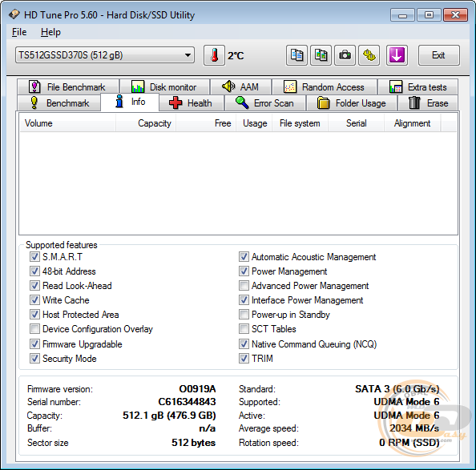This screenshot has width=476, height=470.
Task: Toggle the Native Command Queuing (NCQ) checkbox
Action: tap(244, 343)
